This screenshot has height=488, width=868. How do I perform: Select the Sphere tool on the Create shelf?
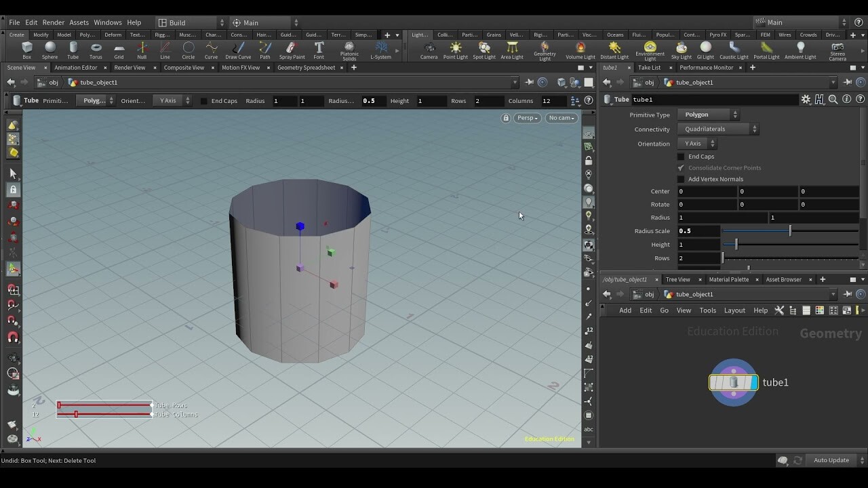(x=49, y=49)
